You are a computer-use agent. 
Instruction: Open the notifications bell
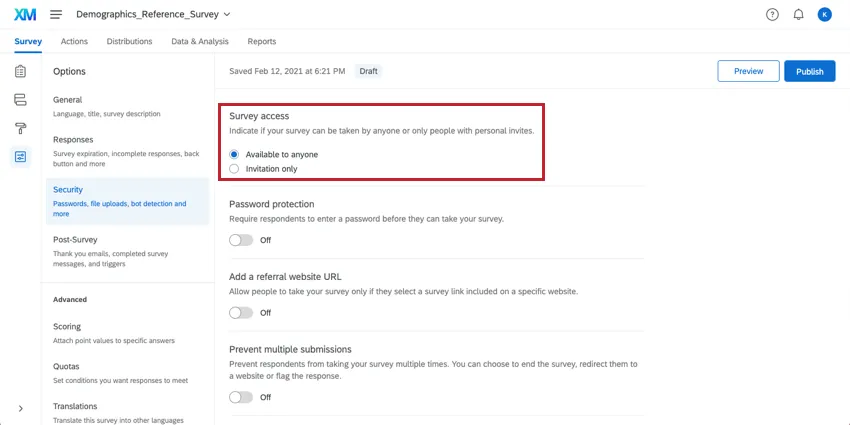[x=798, y=14]
